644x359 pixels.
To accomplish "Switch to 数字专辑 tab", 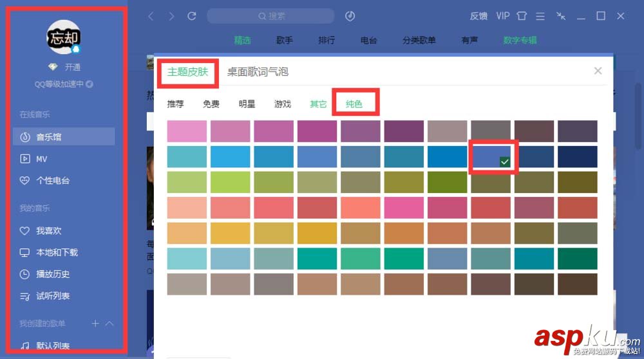I will pos(520,40).
